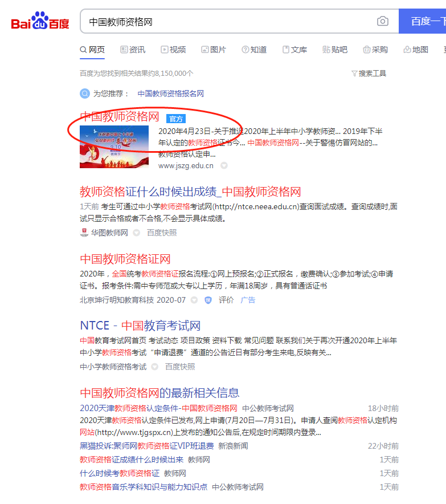Open 搜索工具 filter options
446x504 pixels.
click(x=369, y=74)
